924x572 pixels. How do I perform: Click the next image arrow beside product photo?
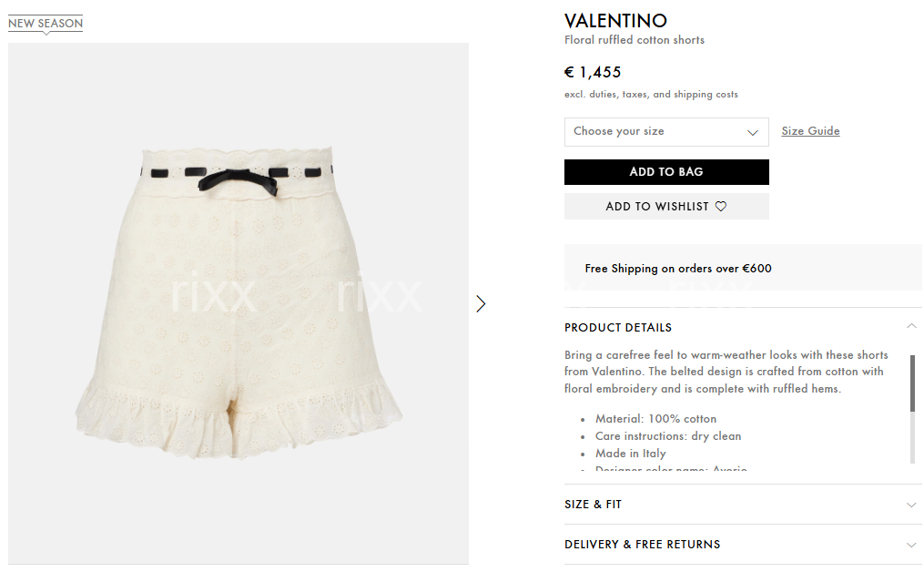pos(481,303)
